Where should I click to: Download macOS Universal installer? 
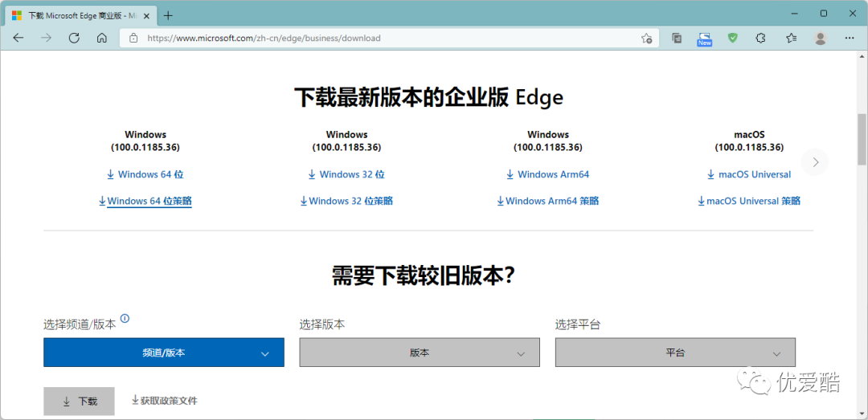[749, 174]
